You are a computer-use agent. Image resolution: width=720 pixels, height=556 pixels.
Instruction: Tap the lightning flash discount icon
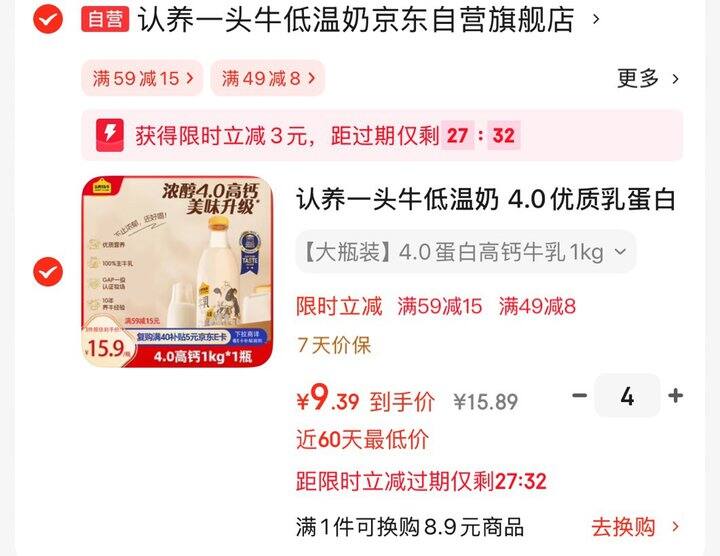click(110, 135)
